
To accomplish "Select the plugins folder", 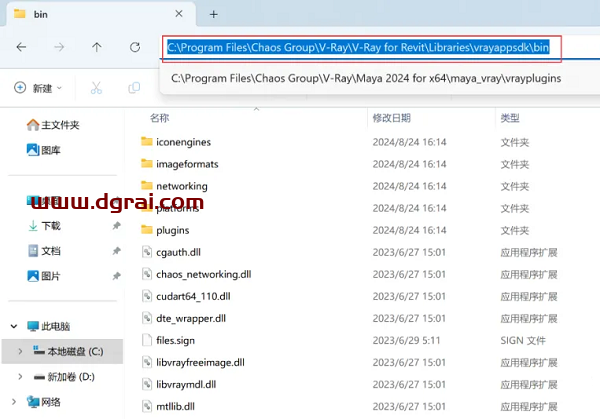I will point(173,230).
